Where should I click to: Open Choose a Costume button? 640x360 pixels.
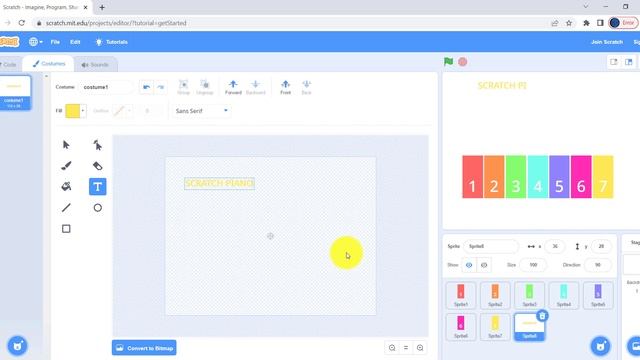pos(17,346)
